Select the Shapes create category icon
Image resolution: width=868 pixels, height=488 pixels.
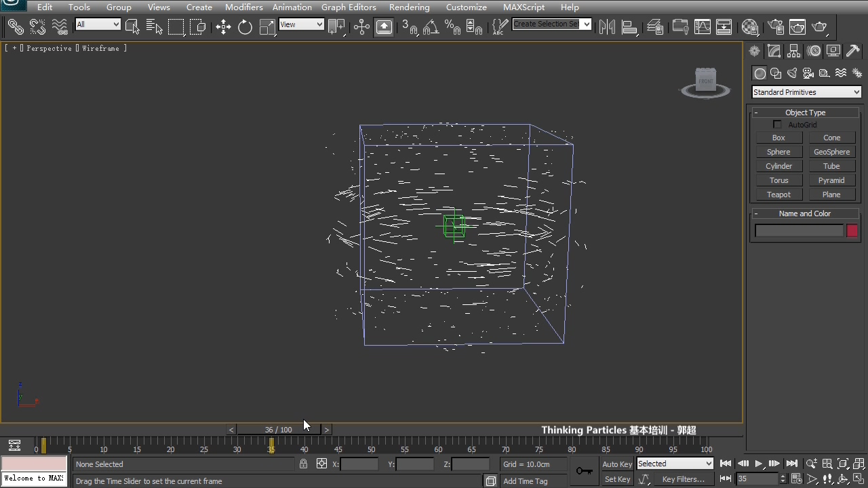(776, 73)
